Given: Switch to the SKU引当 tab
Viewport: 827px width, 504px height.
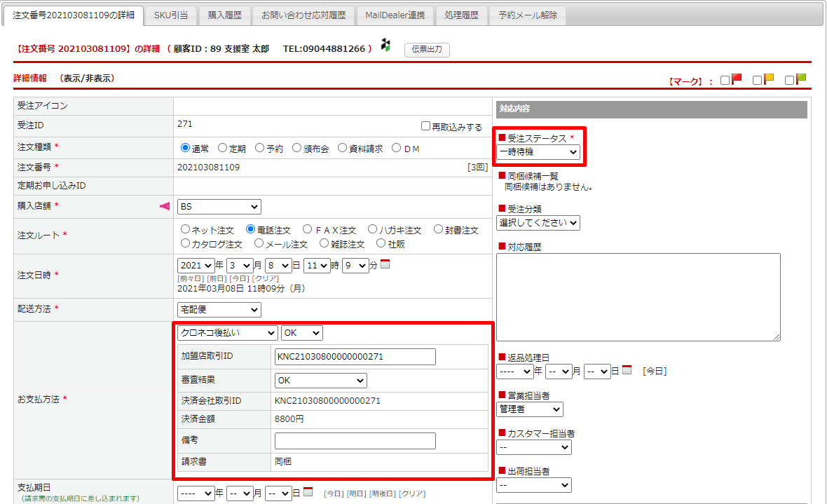Looking at the screenshot, I should tap(171, 15).
